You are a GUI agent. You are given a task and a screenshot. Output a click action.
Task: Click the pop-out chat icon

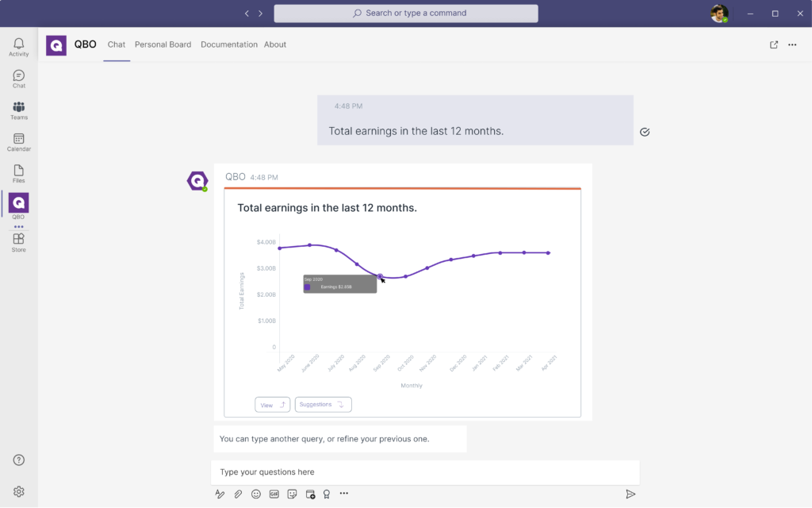tap(774, 44)
